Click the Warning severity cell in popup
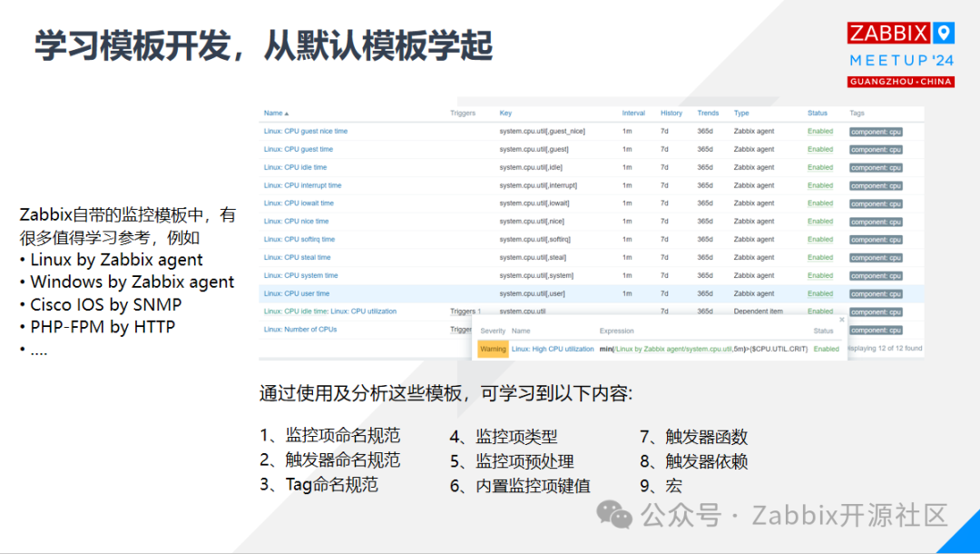This screenshot has height=554, width=980. coord(493,349)
